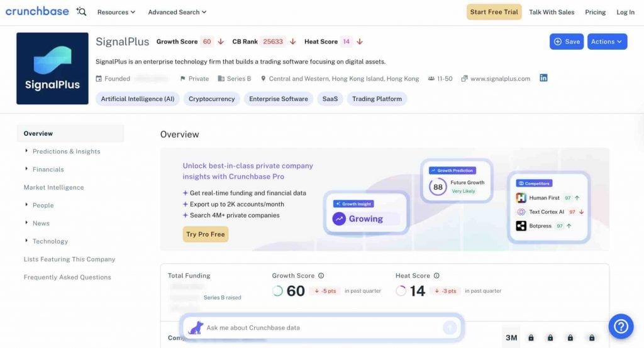Select Overview in the sidebar
This screenshot has width=644, height=348.
tap(70, 133)
